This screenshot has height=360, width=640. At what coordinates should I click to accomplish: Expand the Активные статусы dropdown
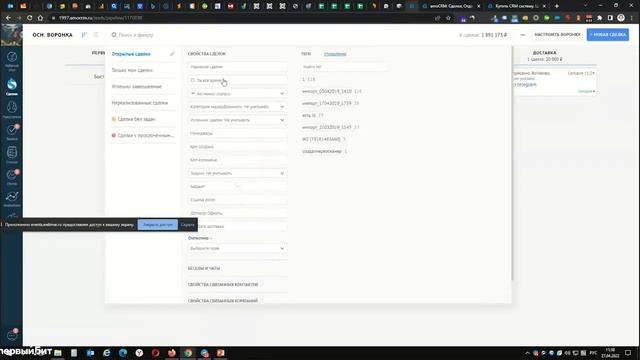pyautogui.click(x=237, y=94)
